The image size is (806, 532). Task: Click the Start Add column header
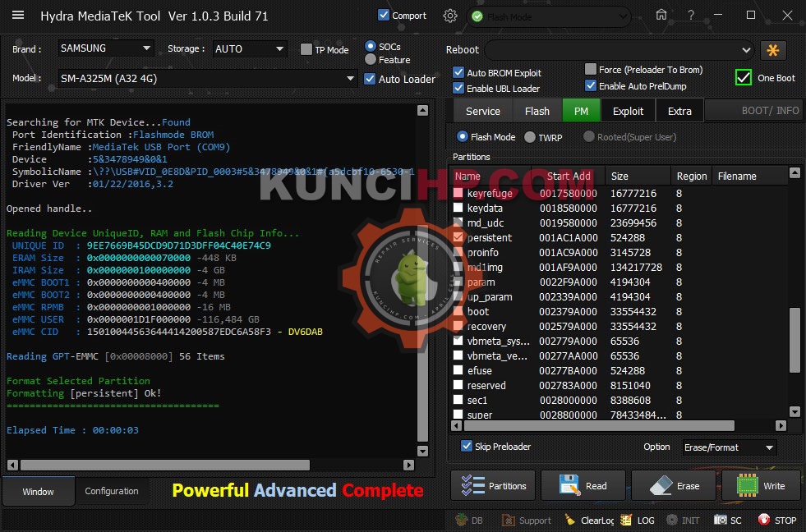tap(569, 176)
